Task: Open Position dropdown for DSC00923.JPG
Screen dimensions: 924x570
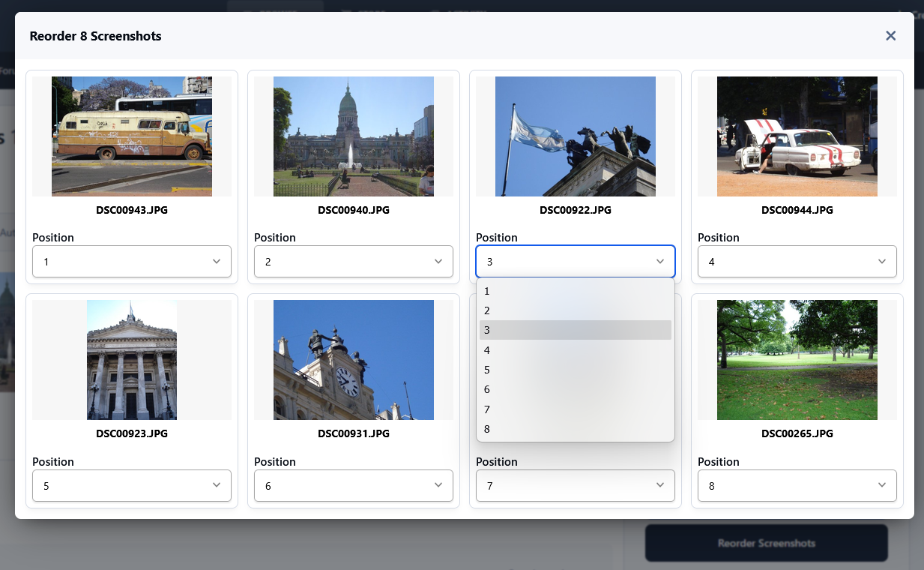Action: pos(132,485)
